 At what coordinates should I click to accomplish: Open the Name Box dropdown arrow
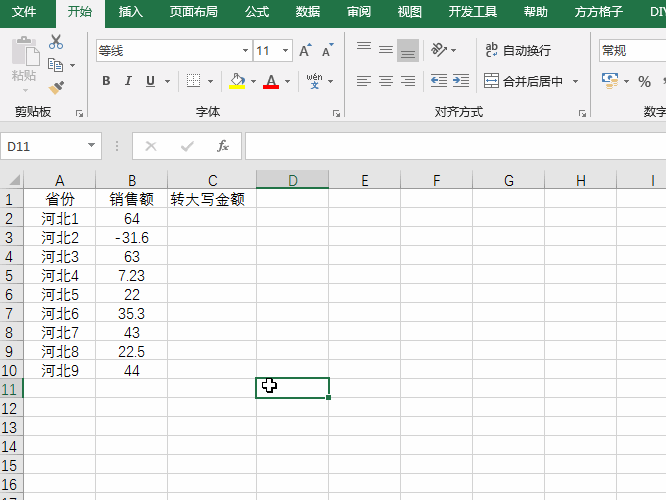(91, 145)
